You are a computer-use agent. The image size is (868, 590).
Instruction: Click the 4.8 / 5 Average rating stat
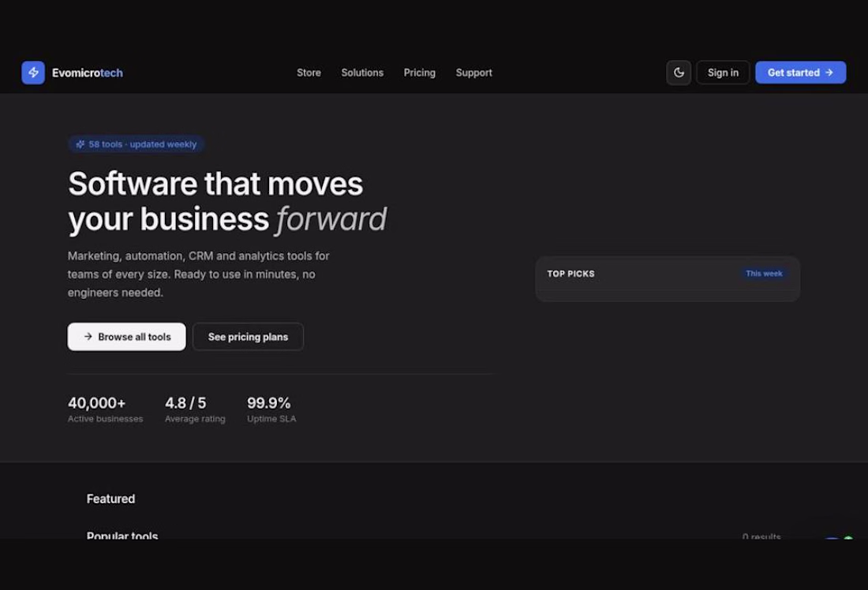195,409
